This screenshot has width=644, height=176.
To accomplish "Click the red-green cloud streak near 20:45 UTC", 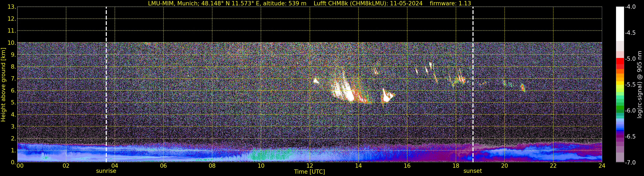I will 522,88.
